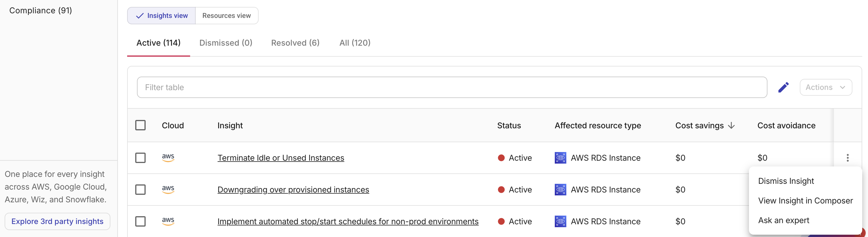Image resolution: width=868 pixels, height=237 pixels.
Task: Click $0 cost avoidance in Terminate Idle row
Action: (x=762, y=158)
